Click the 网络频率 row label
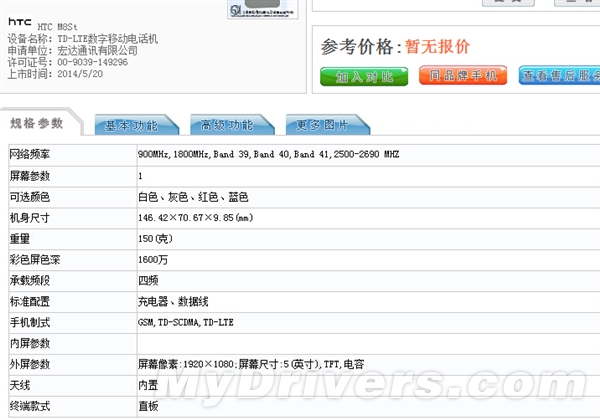 [30, 155]
